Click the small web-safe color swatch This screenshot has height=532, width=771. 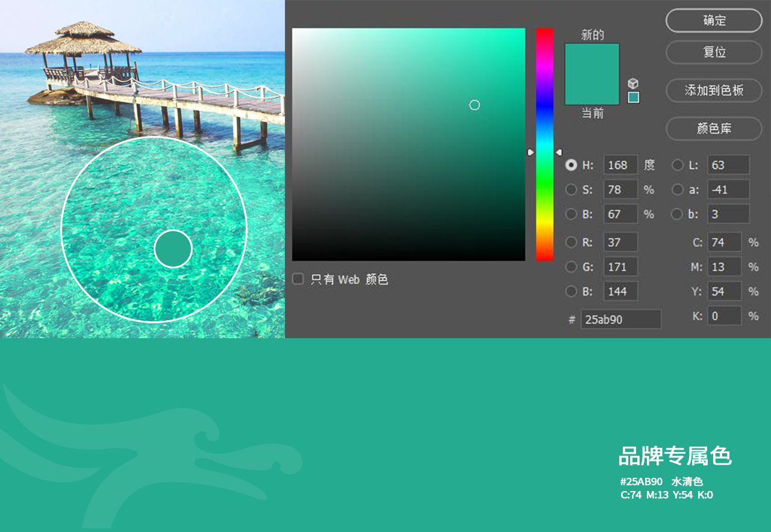[633, 97]
